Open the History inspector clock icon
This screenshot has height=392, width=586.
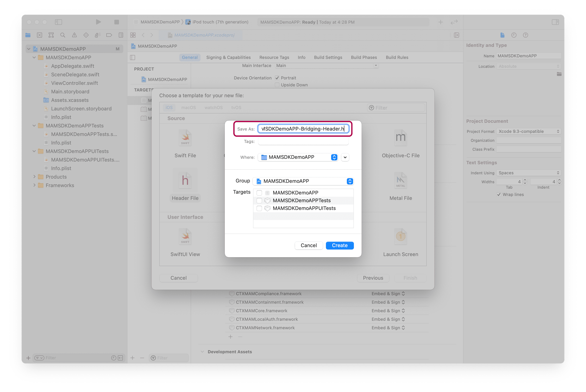tap(514, 35)
